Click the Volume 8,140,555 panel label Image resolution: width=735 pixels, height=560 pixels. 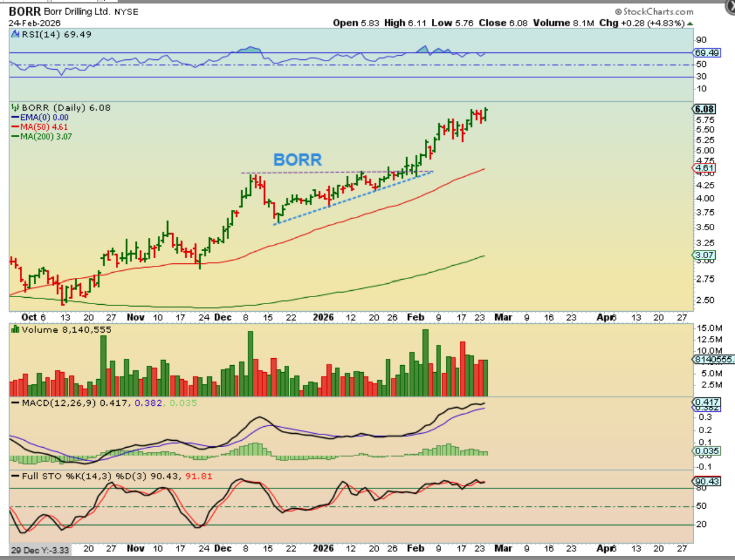(66, 330)
